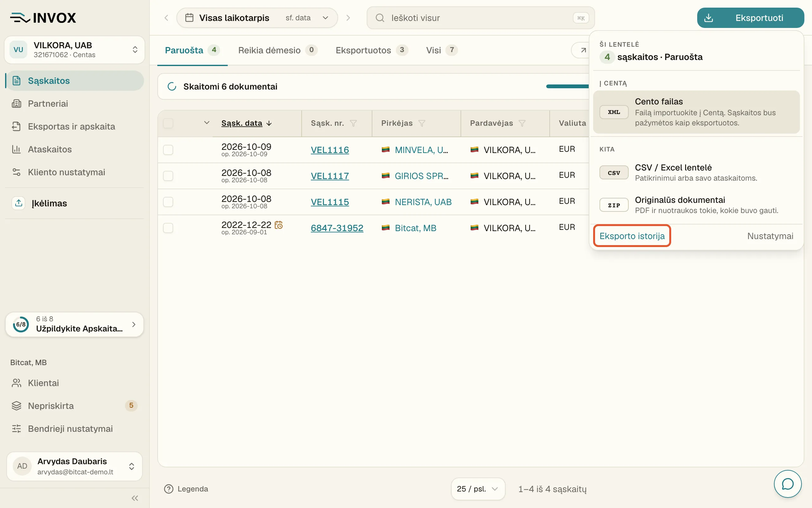This screenshot has height=508, width=812.
Task: Tick the select-all header checkbox
Action: [168, 123]
